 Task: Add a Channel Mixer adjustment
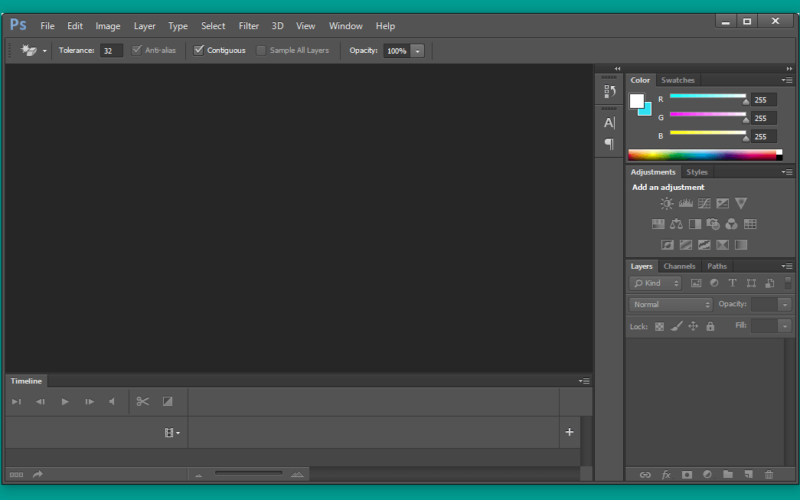732,224
